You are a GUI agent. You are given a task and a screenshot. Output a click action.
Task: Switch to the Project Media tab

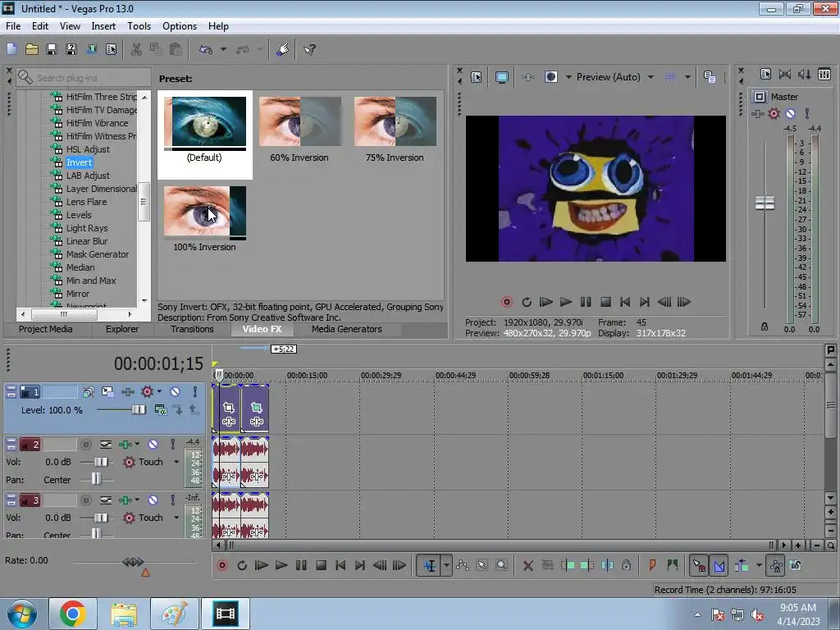click(x=46, y=330)
